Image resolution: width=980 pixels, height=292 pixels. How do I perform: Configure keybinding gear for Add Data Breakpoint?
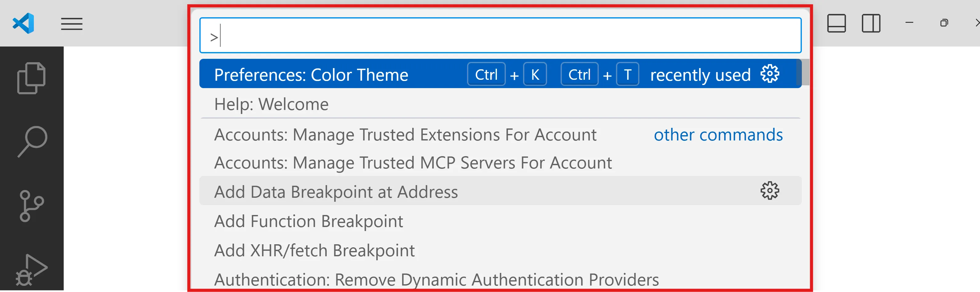click(x=770, y=191)
